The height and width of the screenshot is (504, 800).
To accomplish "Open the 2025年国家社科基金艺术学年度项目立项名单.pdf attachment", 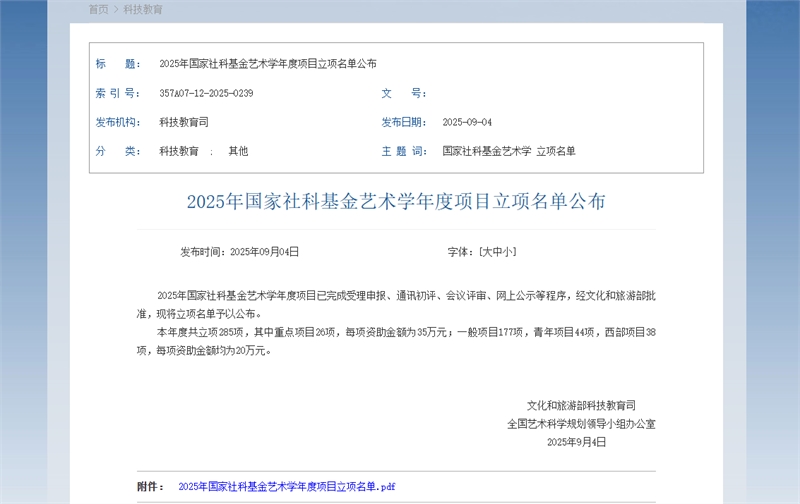I will [287, 487].
